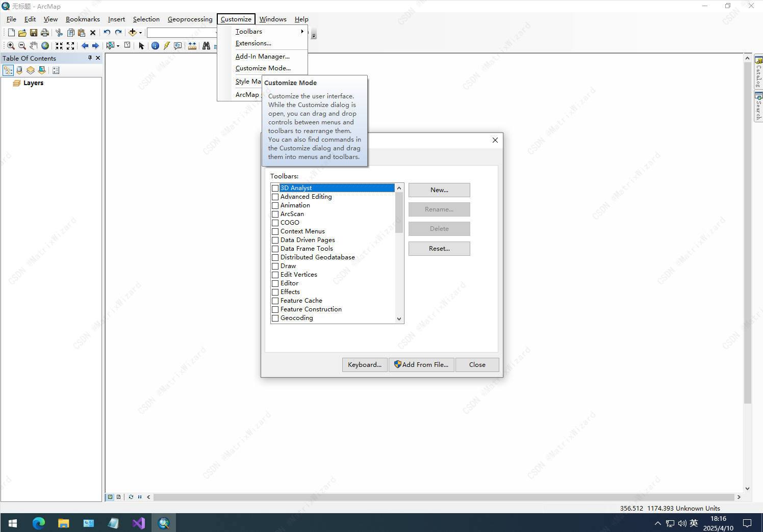Click Fixed Zoom Out arrows icon
Image resolution: width=763 pixels, height=532 pixels.
(70, 46)
